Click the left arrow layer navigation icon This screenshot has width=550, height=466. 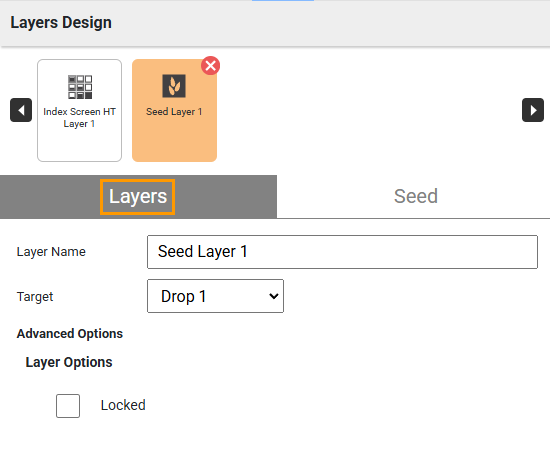(21, 110)
